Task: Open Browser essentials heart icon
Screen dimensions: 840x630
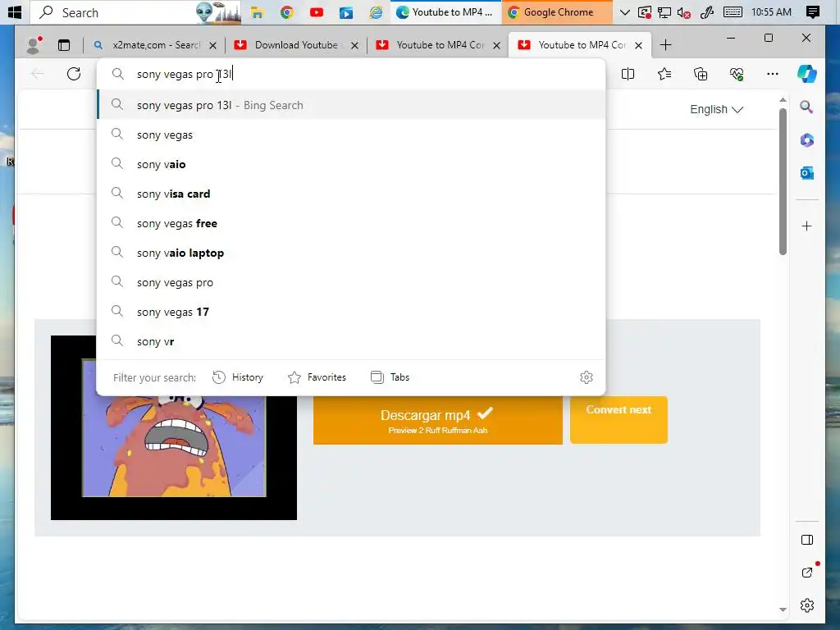Action: click(x=737, y=74)
